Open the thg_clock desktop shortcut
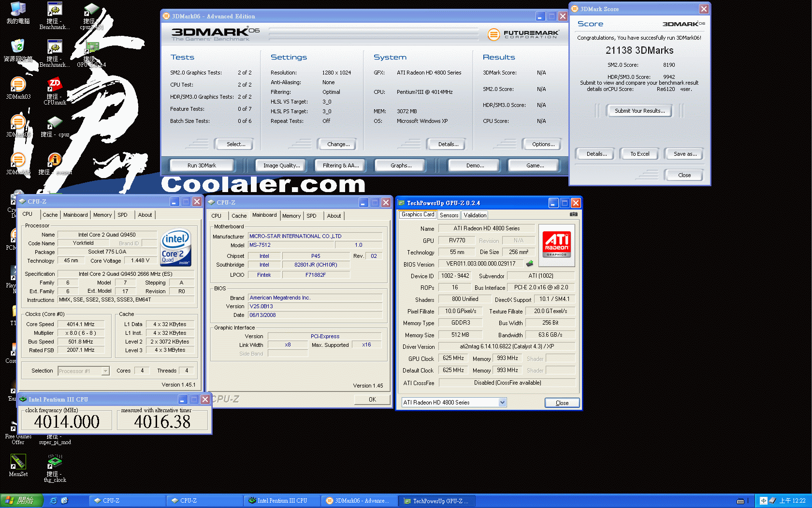Viewport: 812px width, 508px height. point(55,468)
